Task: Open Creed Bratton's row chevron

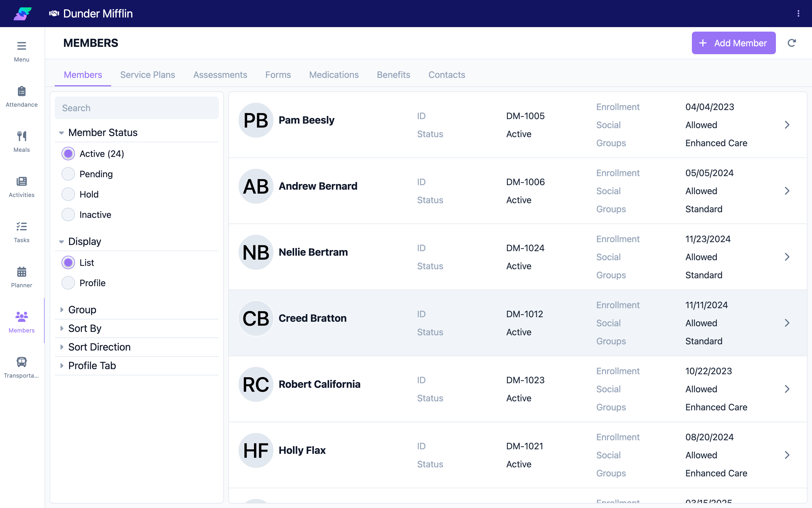Action: [x=787, y=323]
